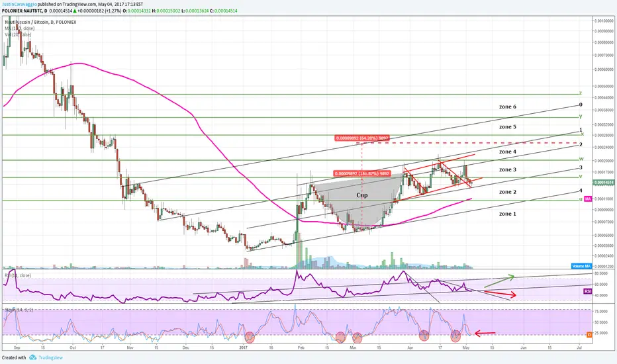Click the Nov date on time axis

[130, 348]
